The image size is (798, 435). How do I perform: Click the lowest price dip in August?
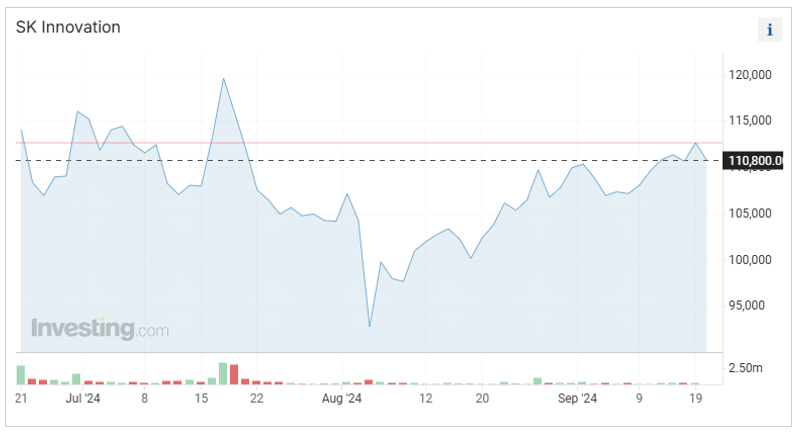[370, 326]
